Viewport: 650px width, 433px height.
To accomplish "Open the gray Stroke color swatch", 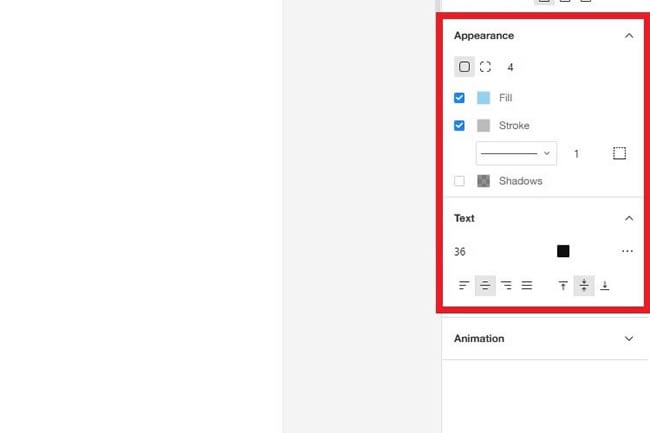I will pyautogui.click(x=483, y=126).
